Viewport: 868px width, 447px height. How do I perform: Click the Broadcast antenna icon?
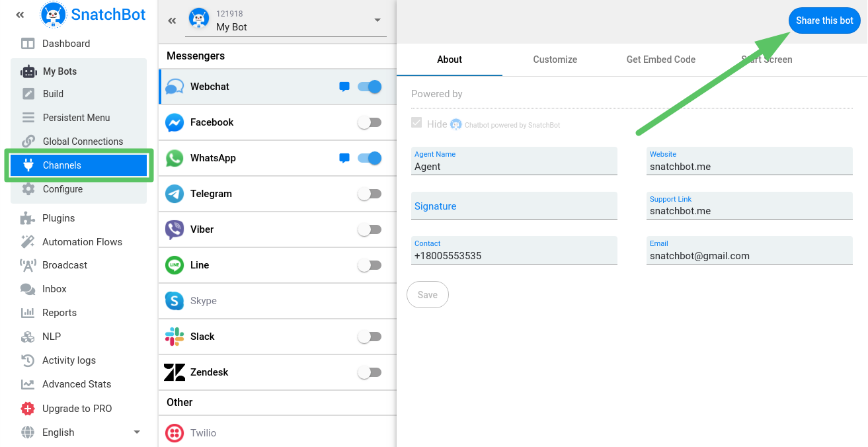pos(28,265)
